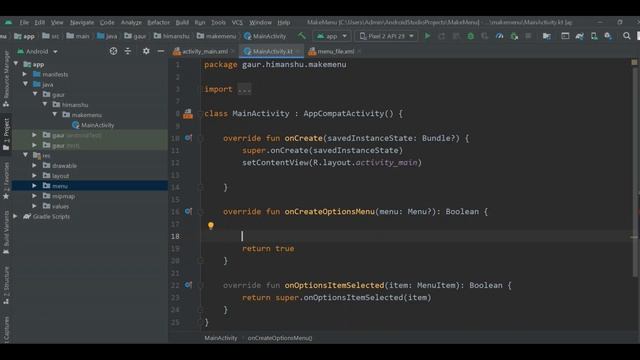Expand the mipmap folder
The height and width of the screenshot is (360, 640).
[35, 196]
